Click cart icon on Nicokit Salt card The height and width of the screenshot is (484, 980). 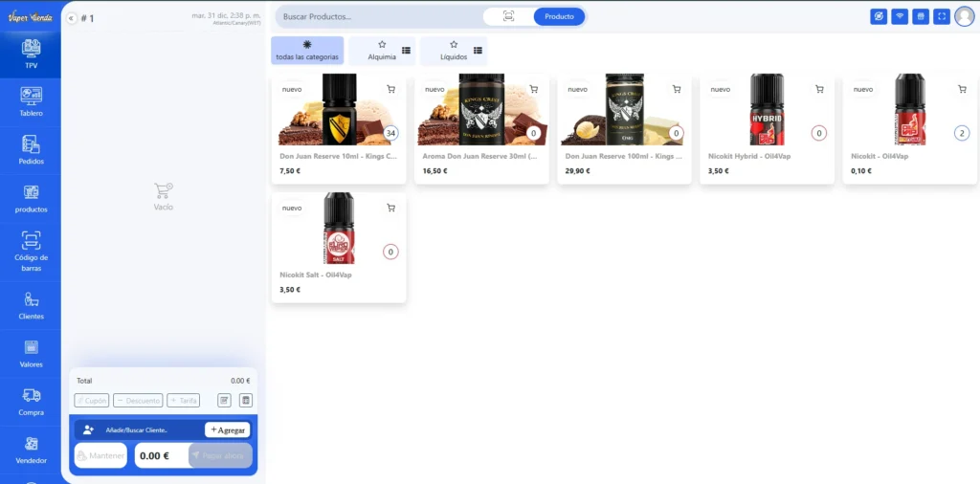pyautogui.click(x=390, y=208)
